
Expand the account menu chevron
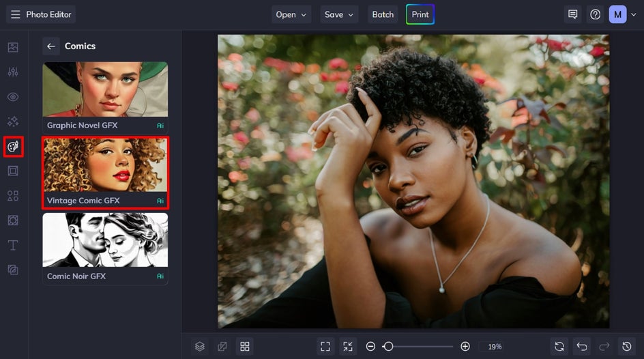pyautogui.click(x=633, y=14)
